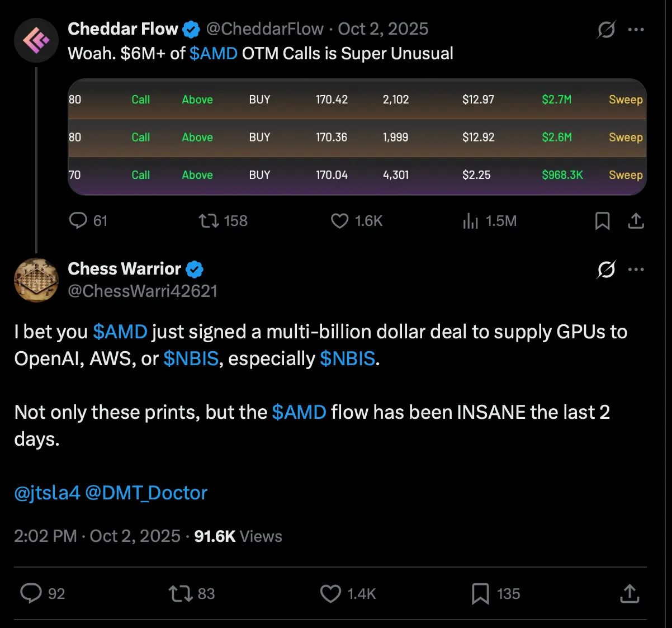Open the $AMD cashtag in Cheddar Flow's tweet
Viewport: 672px width, 628px height.
point(214,54)
